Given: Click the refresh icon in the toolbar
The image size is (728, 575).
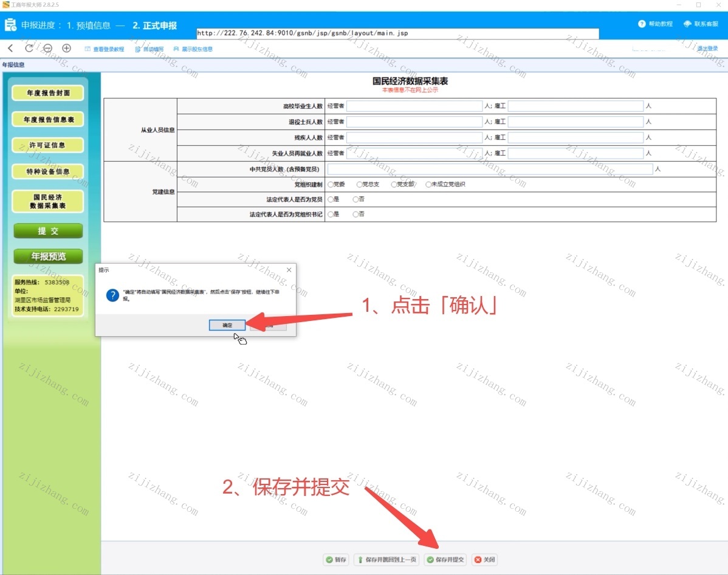Looking at the screenshot, I should tap(29, 48).
